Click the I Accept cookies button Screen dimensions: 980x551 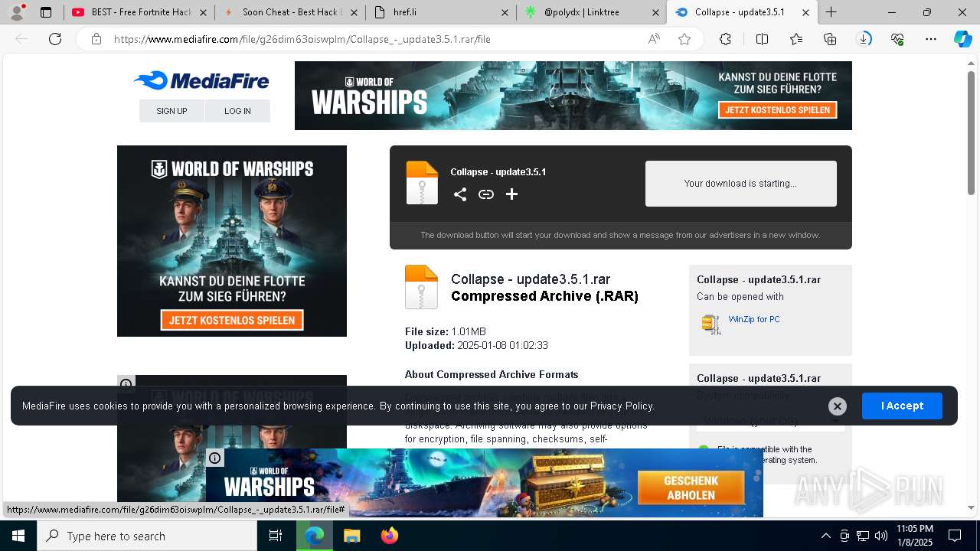pyautogui.click(x=902, y=406)
